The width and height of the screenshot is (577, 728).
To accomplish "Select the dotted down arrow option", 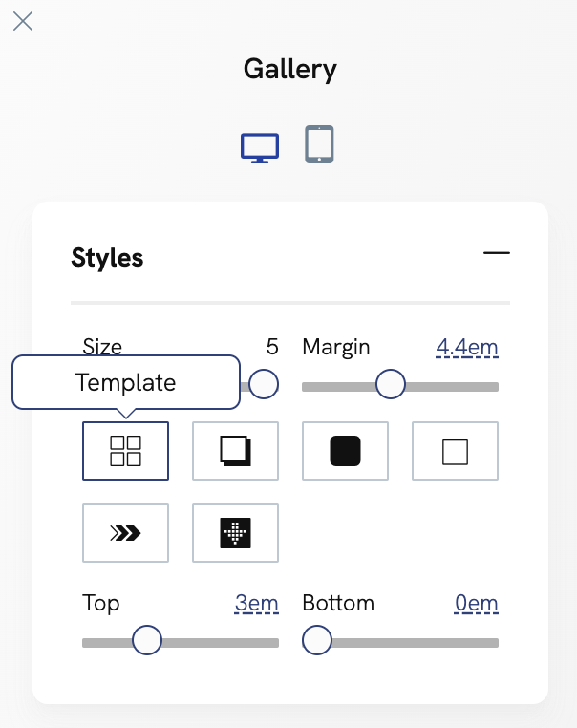I will pyautogui.click(x=235, y=533).
